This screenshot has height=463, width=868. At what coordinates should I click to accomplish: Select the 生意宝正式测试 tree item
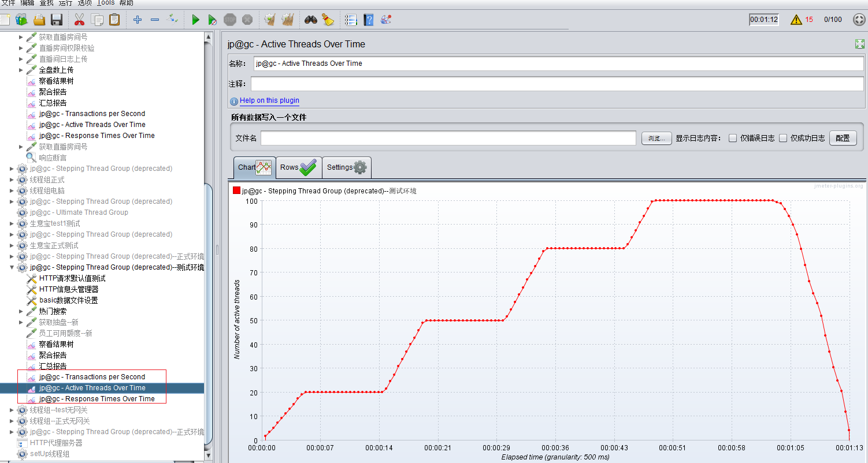pyautogui.click(x=54, y=245)
